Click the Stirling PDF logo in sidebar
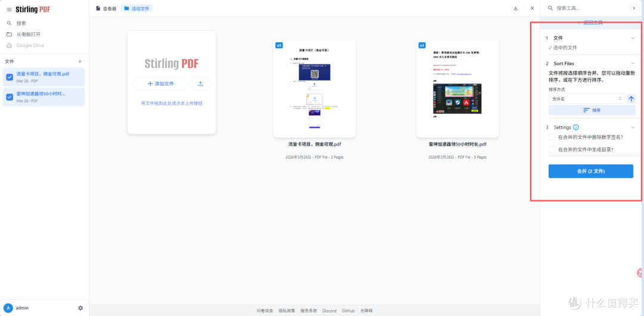Screen dimensions: 644x316 click(33, 10)
